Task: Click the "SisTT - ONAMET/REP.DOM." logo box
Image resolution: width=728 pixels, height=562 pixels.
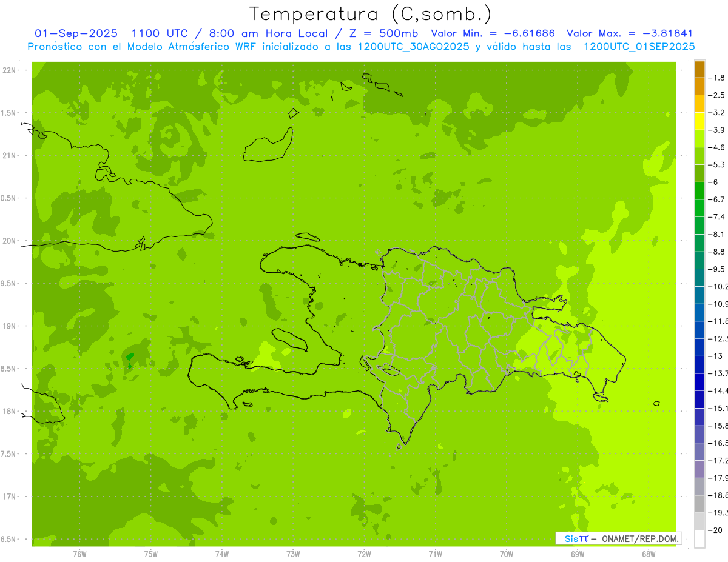Action: (619, 538)
